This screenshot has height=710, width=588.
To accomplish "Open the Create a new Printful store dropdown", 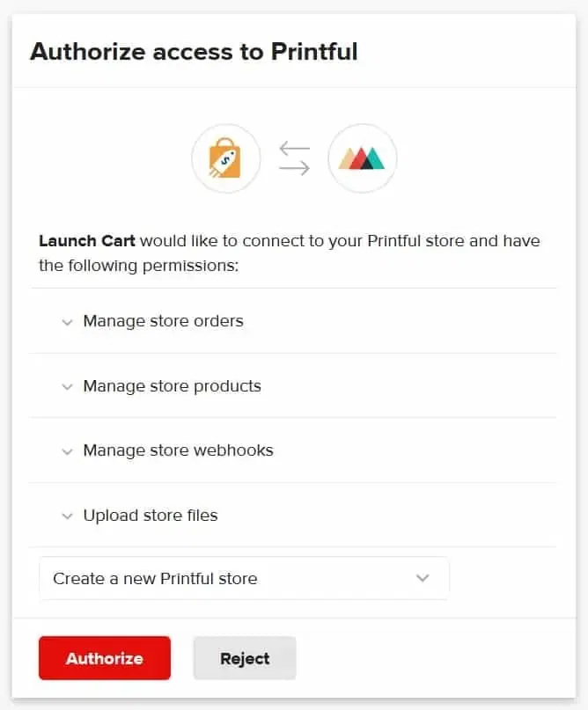I will click(244, 578).
